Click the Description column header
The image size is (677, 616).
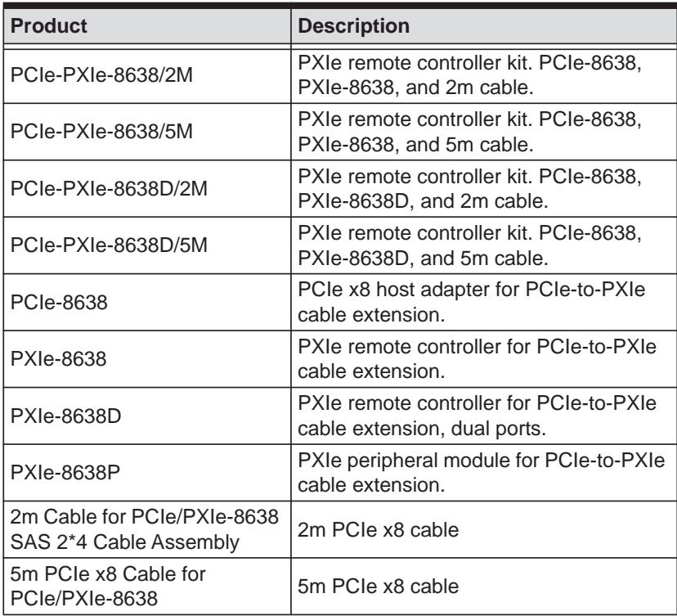353,26
